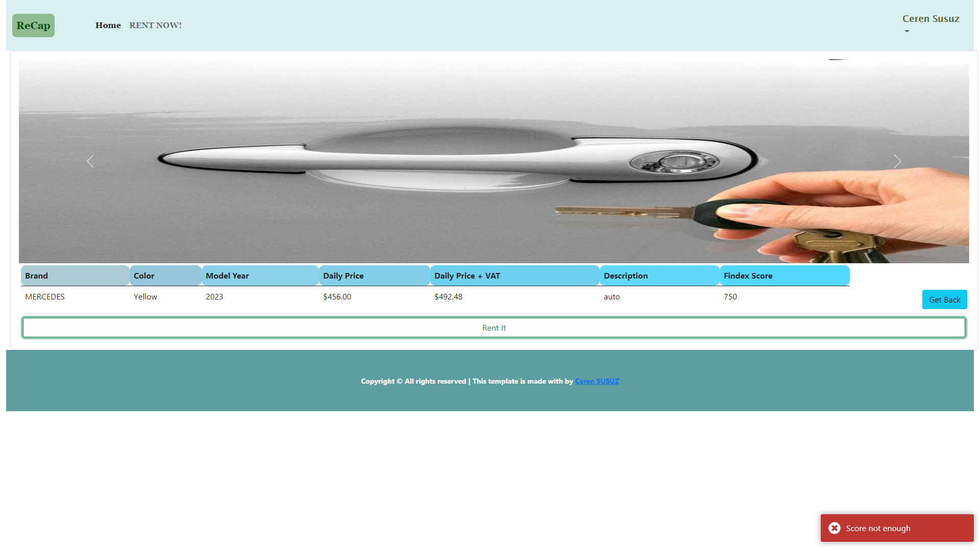Viewport: 980px width, 551px height.
Task: Expand the Ceren Susuz dropdown caret
Action: [907, 31]
